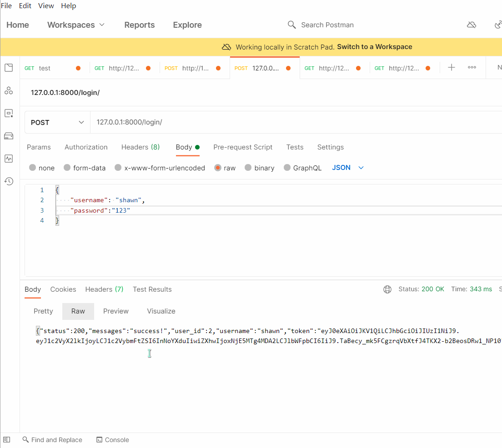Open the Monitors sidebar icon

(x=9, y=159)
